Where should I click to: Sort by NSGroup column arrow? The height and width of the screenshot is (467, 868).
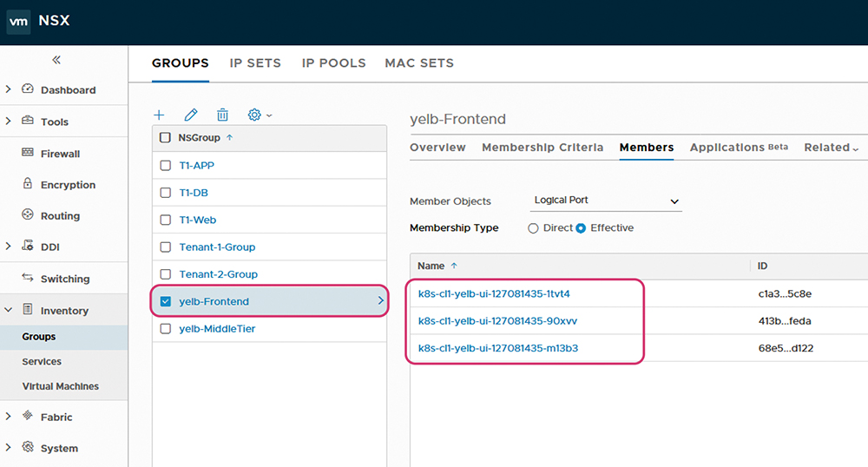(230, 137)
